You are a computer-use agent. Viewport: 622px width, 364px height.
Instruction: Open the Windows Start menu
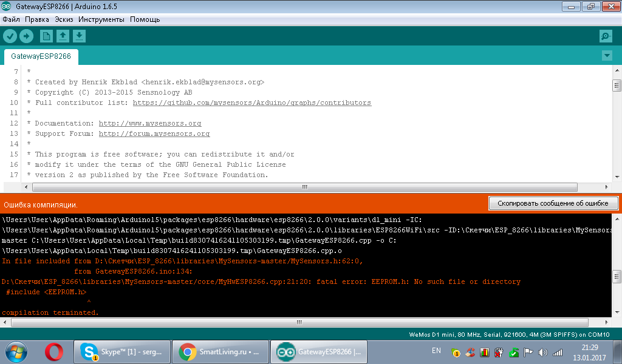coord(15,352)
